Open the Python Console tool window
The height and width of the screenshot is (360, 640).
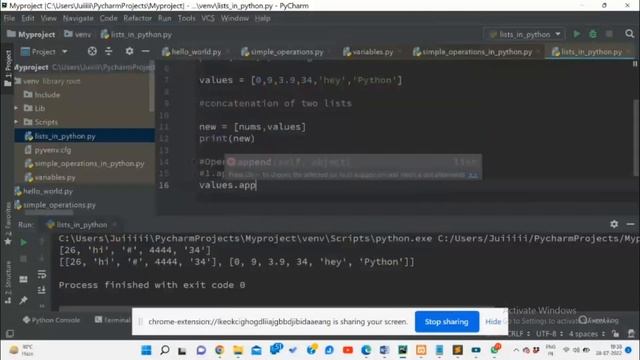click(x=51, y=320)
